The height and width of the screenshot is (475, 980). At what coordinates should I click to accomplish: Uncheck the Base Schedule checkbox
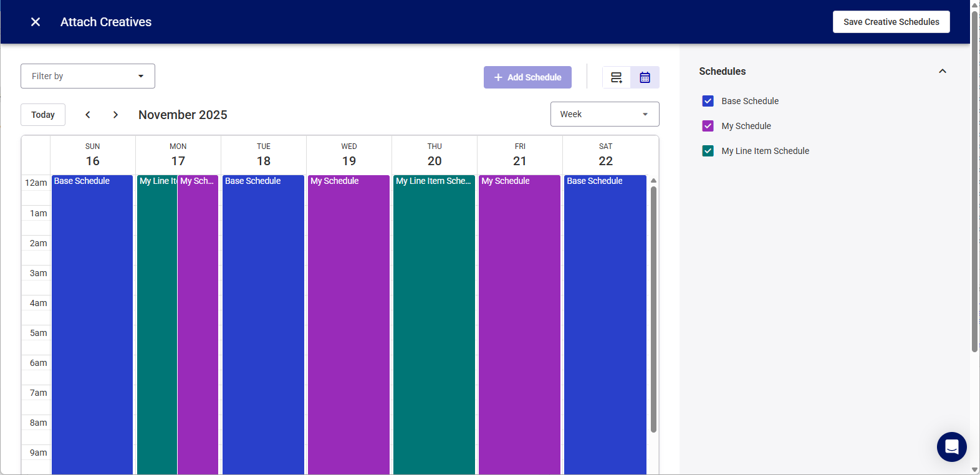tap(708, 101)
